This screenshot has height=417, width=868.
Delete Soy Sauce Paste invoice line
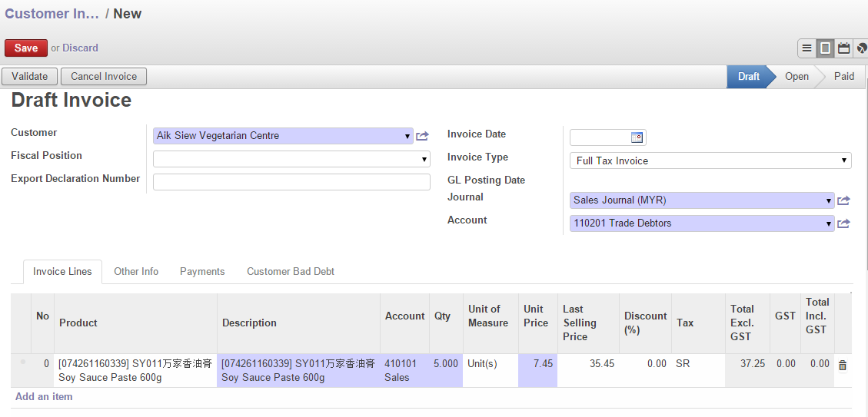[x=843, y=365]
